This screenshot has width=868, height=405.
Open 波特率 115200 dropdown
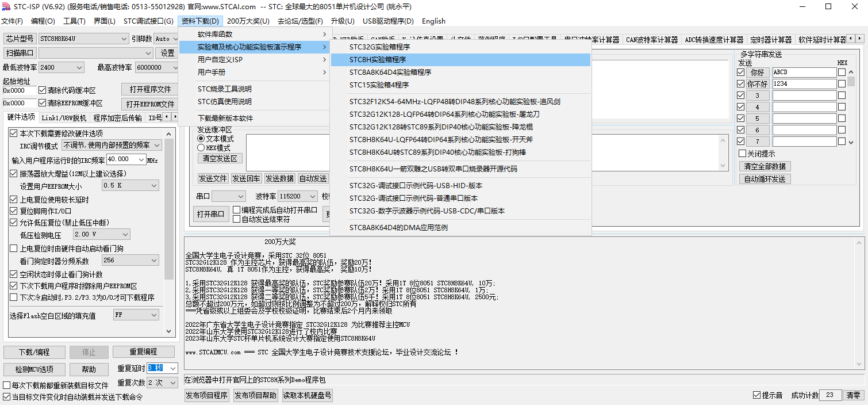point(297,196)
